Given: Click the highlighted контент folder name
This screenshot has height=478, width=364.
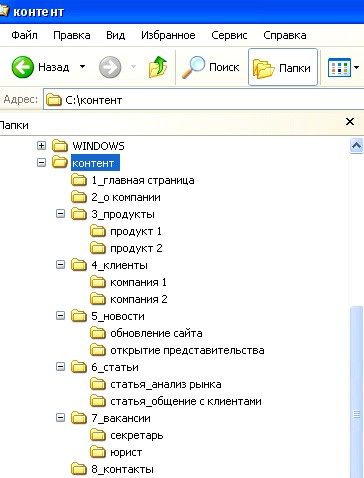Looking at the screenshot, I should tap(95, 163).
